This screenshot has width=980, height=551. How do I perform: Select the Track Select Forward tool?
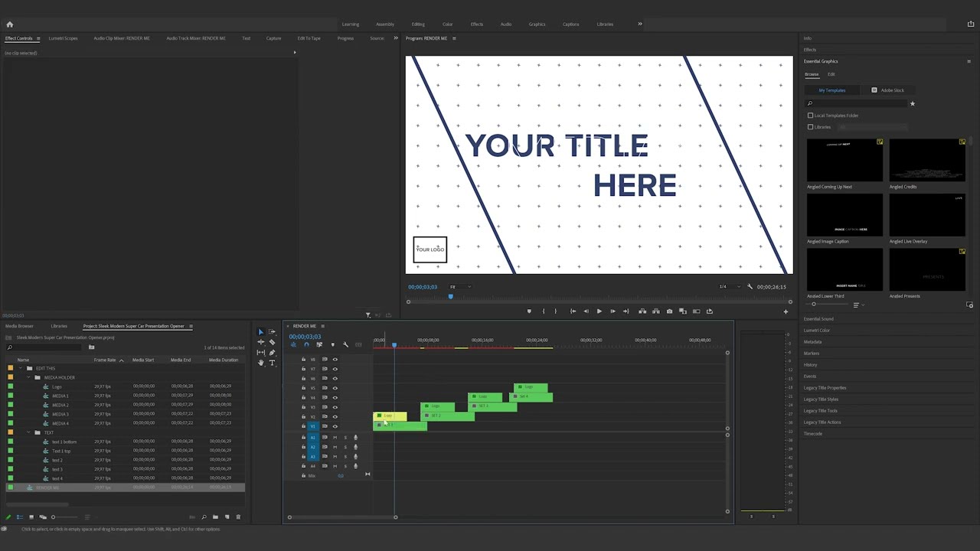click(x=272, y=332)
